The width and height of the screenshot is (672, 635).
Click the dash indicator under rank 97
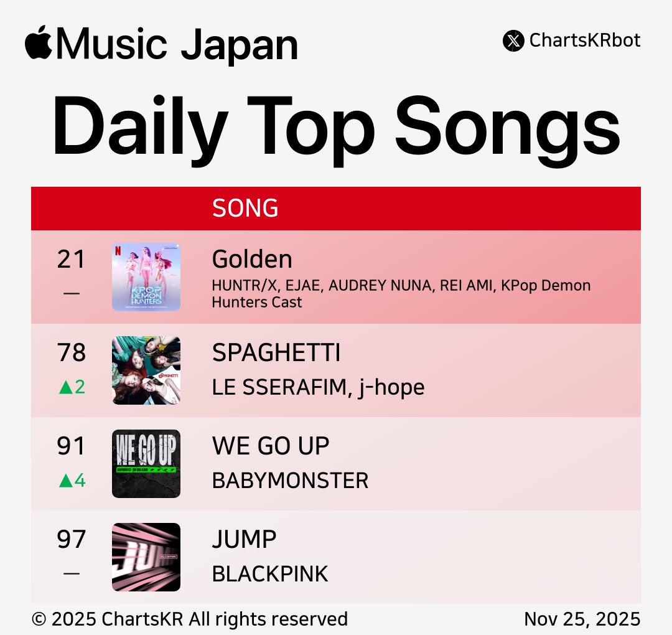coord(72,573)
